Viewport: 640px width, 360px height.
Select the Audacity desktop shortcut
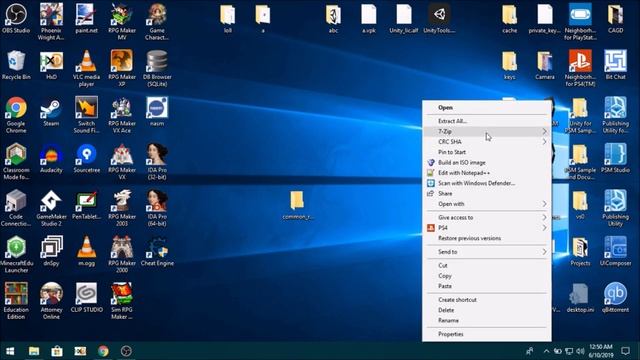point(51,158)
